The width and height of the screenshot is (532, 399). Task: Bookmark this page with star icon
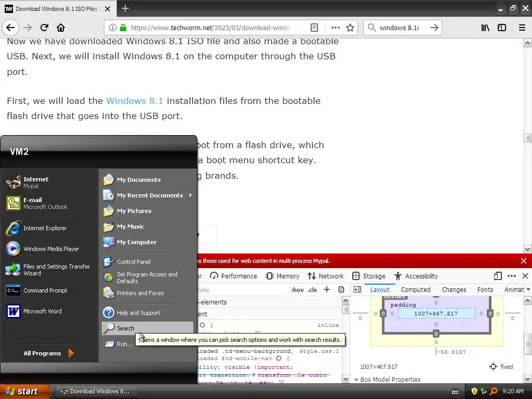[x=350, y=28]
